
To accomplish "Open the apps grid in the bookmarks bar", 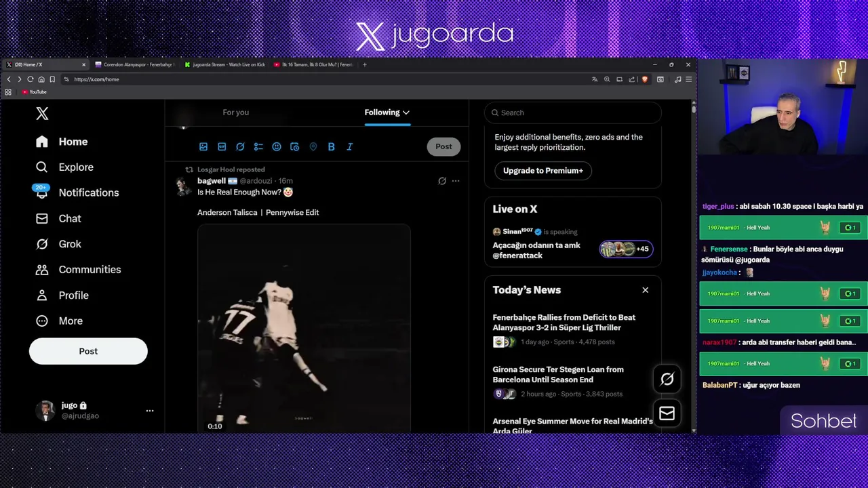I will [x=8, y=92].
